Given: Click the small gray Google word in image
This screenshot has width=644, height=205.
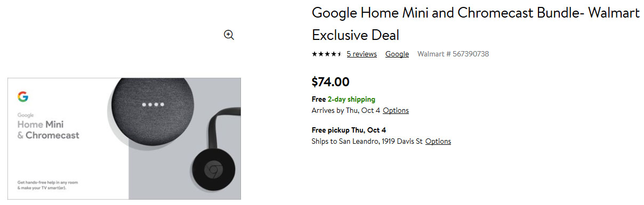Looking at the screenshot, I should point(25,115).
